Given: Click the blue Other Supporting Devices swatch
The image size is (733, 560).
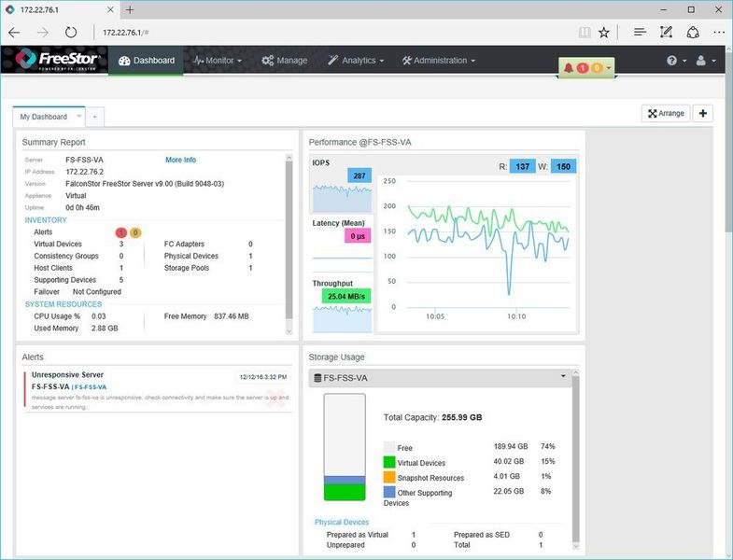Looking at the screenshot, I should [389, 492].
